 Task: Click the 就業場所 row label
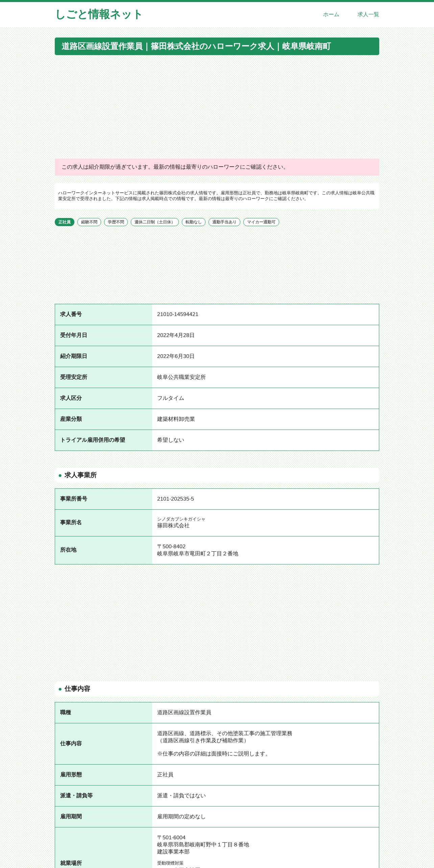71,863
